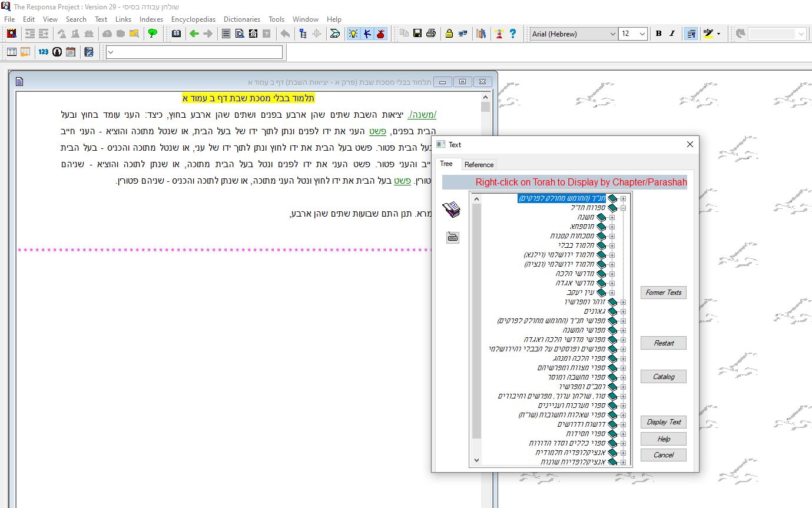The image size is (812, 508).
Task: Open the Encyclopedias menu
Action: (193, 19)
